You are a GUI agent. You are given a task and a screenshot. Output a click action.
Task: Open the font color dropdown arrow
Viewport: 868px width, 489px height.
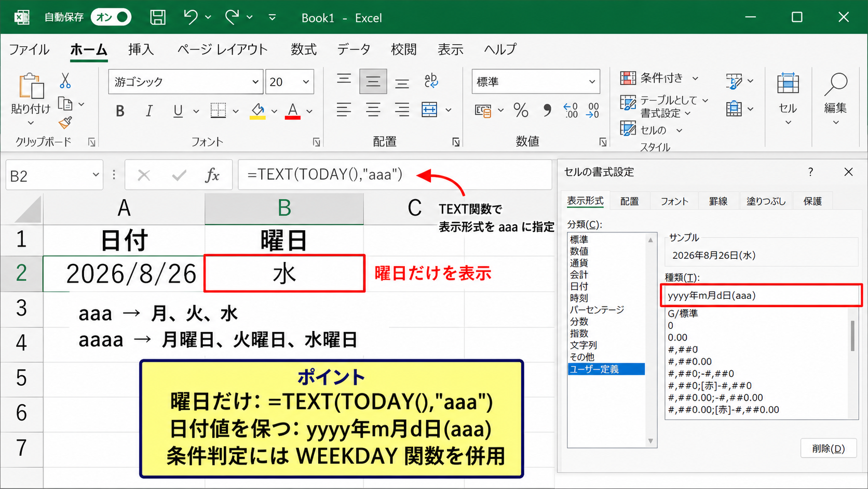pos(309,111)
